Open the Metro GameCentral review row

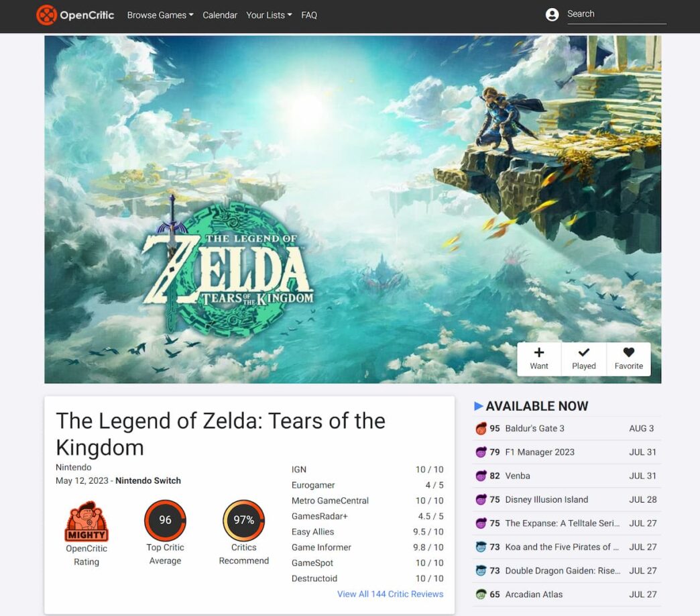(367, 501)
